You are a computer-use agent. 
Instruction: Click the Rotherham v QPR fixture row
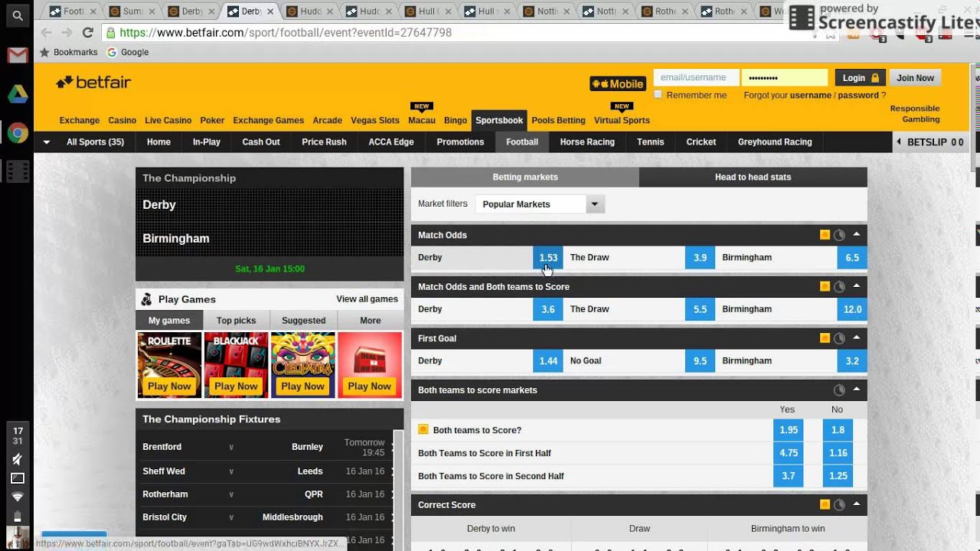coord(267,494)
